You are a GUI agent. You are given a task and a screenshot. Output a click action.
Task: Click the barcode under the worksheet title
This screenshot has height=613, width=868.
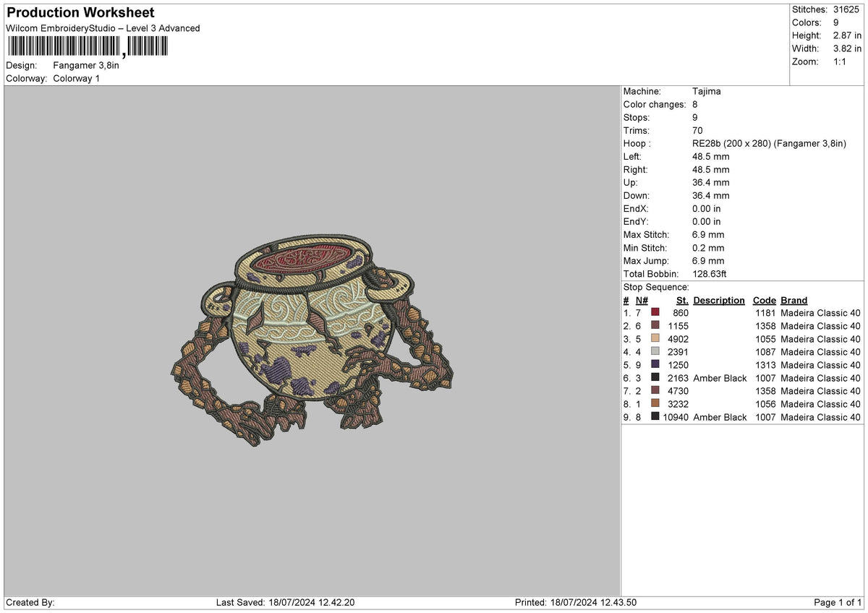pos(88,47)
